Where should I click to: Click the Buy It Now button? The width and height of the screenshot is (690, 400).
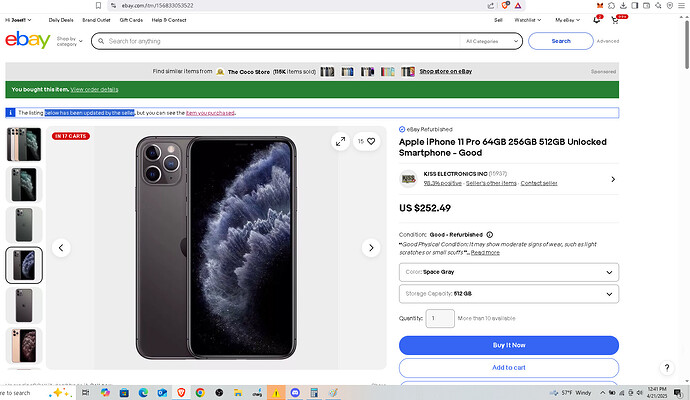(x=509, y=345)
